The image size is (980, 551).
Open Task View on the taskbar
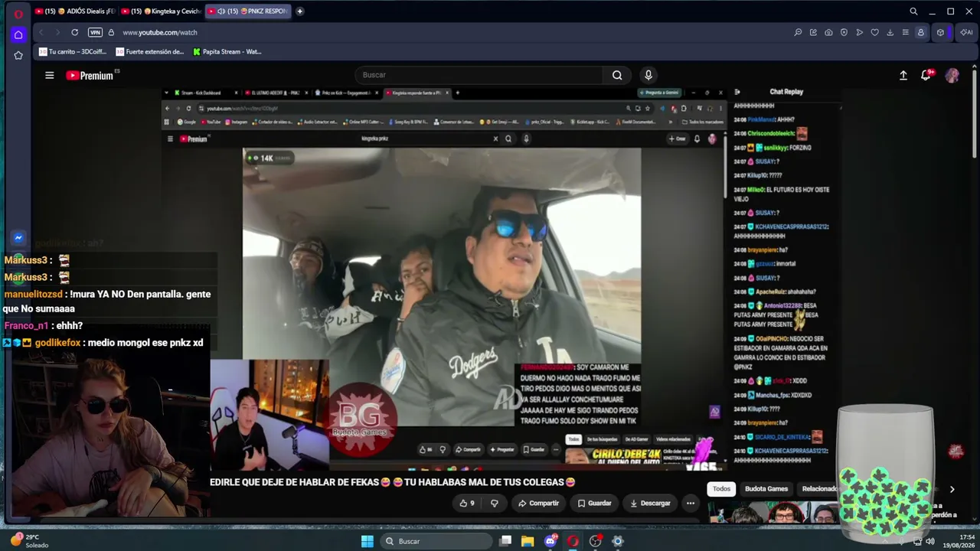click(x=505, y=541)
